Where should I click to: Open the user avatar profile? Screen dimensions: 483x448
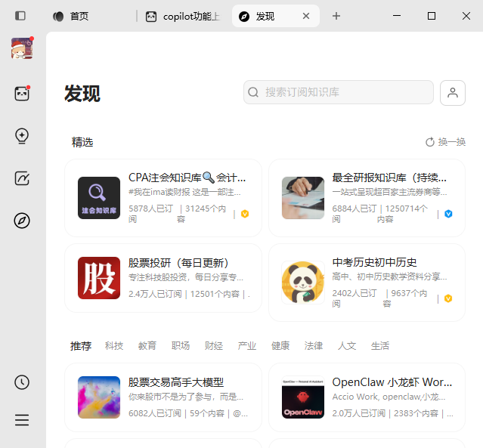[x=22, y=48]
